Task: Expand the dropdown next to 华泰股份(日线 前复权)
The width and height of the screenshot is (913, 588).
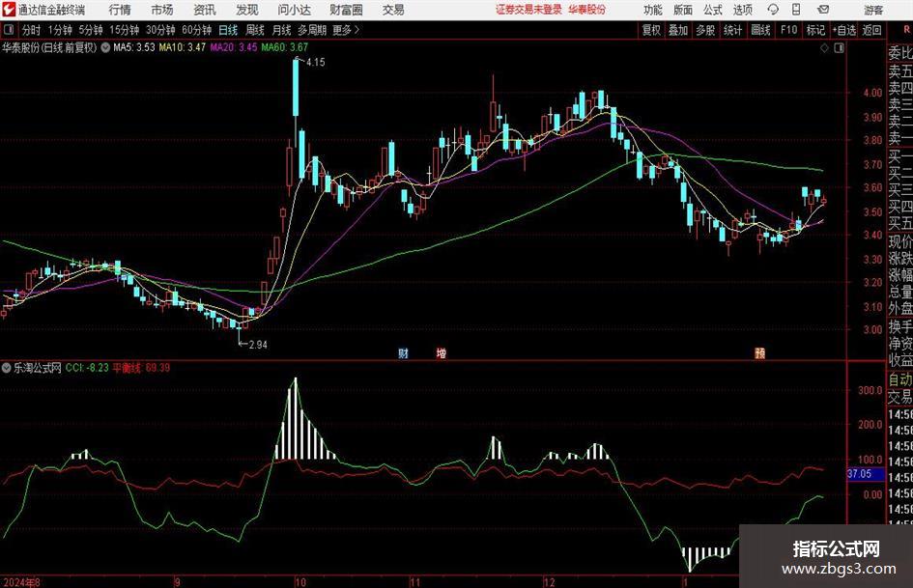Action: 105,47
